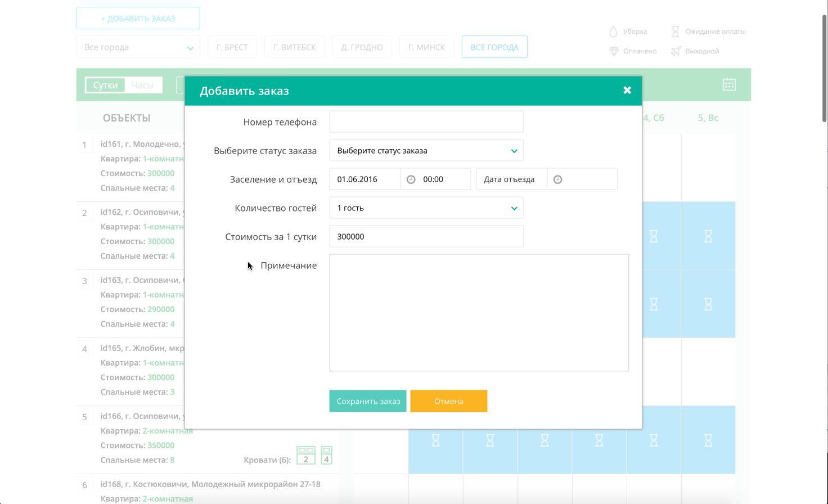Image resolution: width=828 pixels, height=504 pixels.
Task: Switch the view to Часы mode
Action: pos(142,85)
